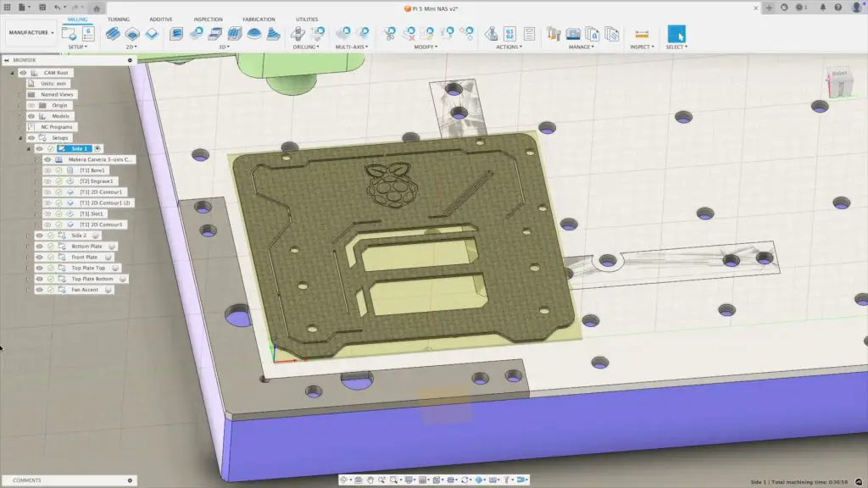This screenshot has width=868, height=488.
Task: Expand the Origin node in the Browser
Action: 18,105
